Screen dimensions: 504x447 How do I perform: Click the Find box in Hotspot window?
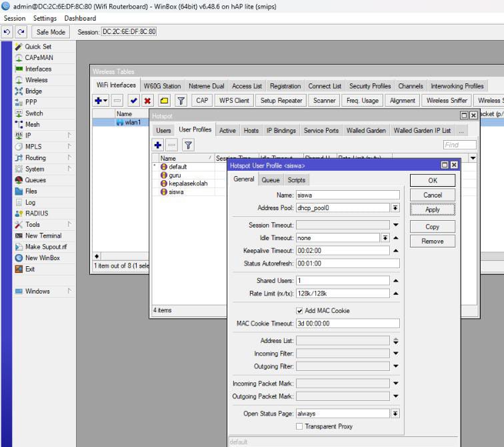459,145
